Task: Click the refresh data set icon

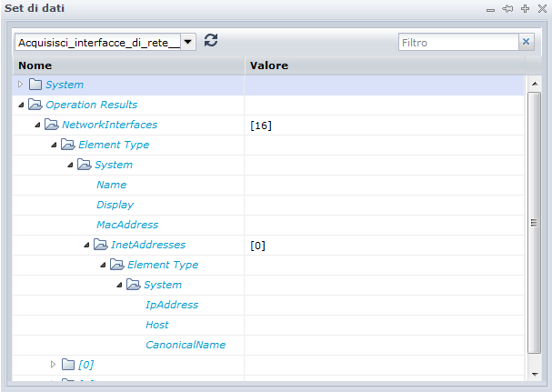Action: point(211,41)
